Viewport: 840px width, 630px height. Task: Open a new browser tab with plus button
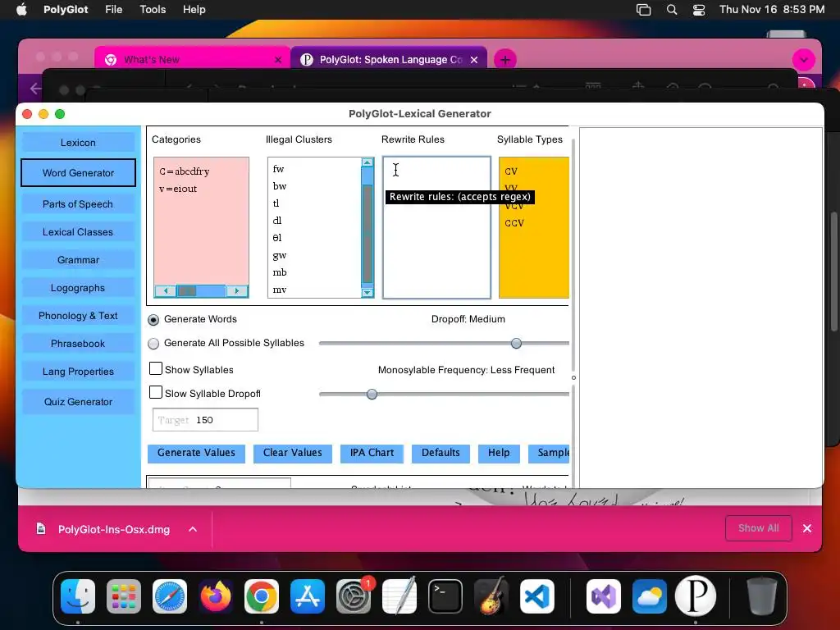505,59
